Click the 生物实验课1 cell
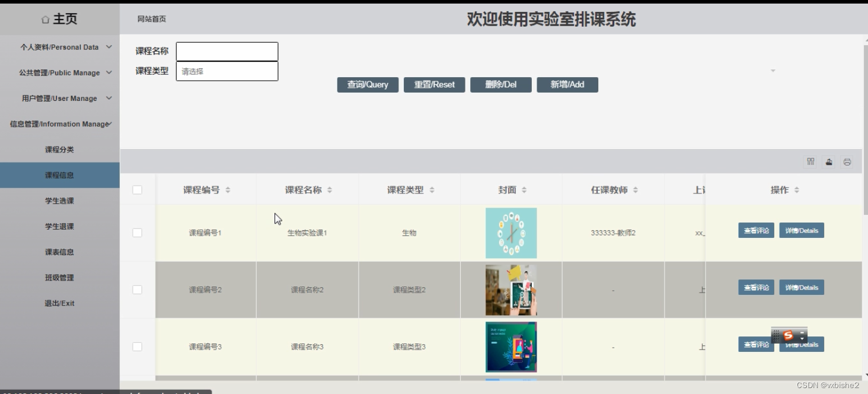868x394 pixels. [307, 233]
